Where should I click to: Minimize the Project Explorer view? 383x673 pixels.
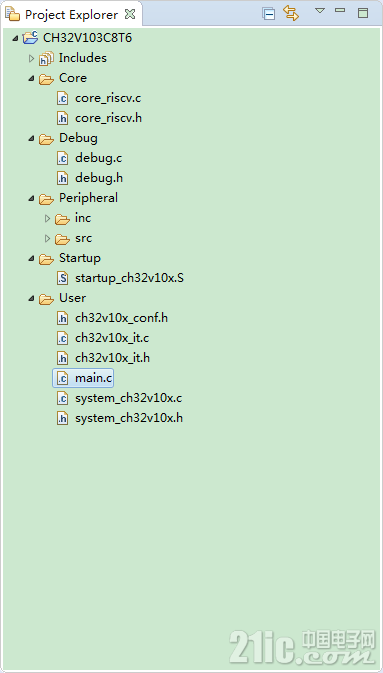click(340, 11)
